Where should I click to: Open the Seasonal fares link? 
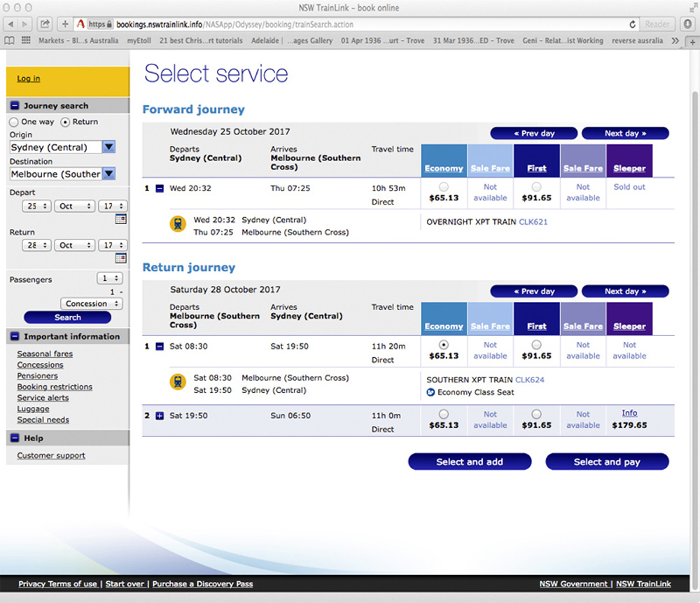pyautogui.click(x=45, y=354)
